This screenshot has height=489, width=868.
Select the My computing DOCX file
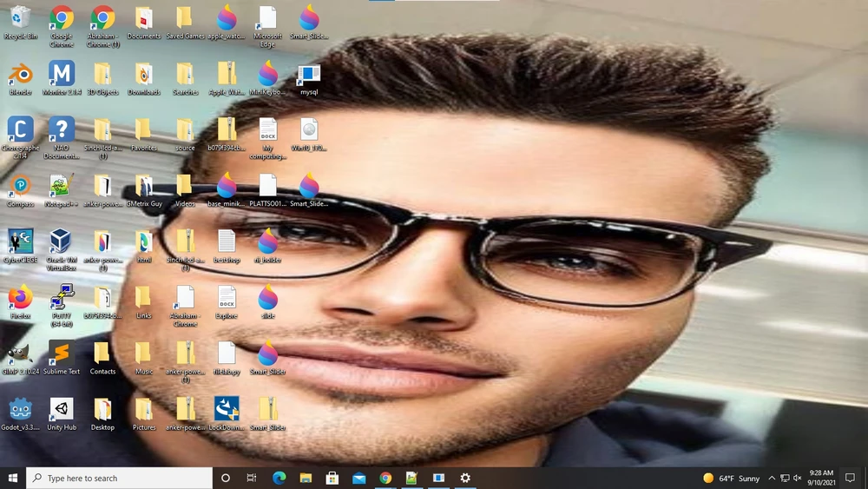click(267, 138)
